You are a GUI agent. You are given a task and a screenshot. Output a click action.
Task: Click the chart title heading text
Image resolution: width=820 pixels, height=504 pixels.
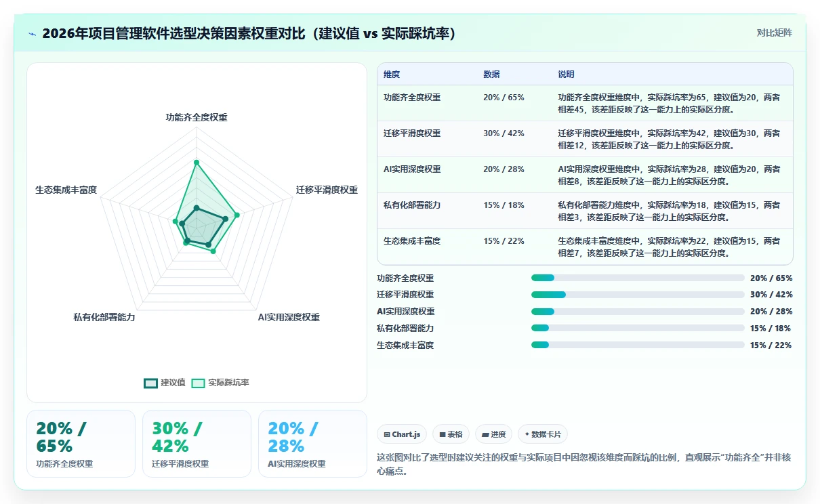[249, 33]
